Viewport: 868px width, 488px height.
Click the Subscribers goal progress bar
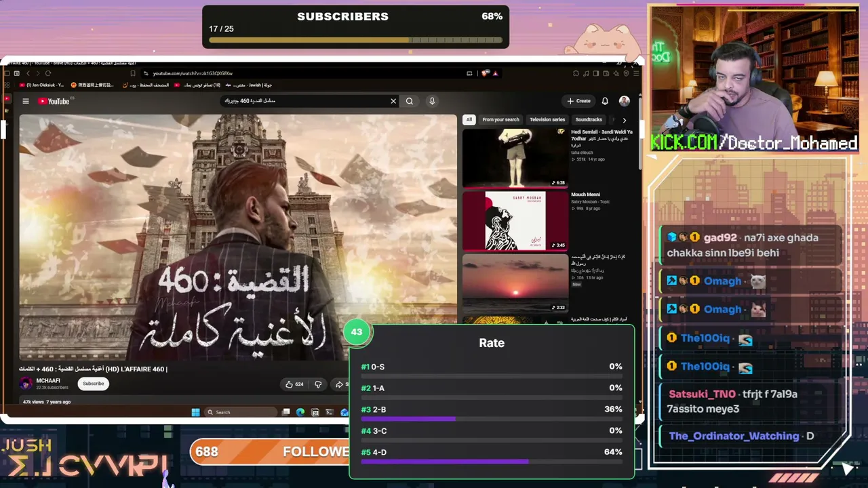tap(355, 40)
